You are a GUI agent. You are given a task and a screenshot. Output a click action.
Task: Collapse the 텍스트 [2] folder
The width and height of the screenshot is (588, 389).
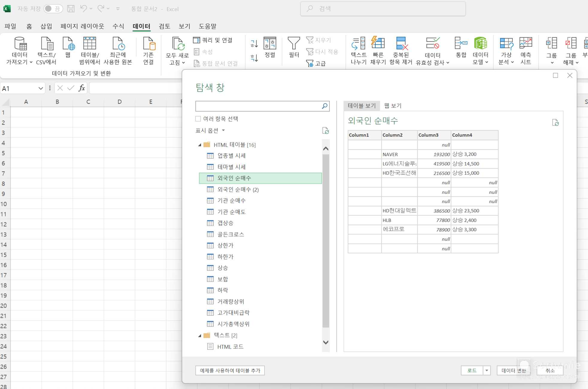[200, 335]
